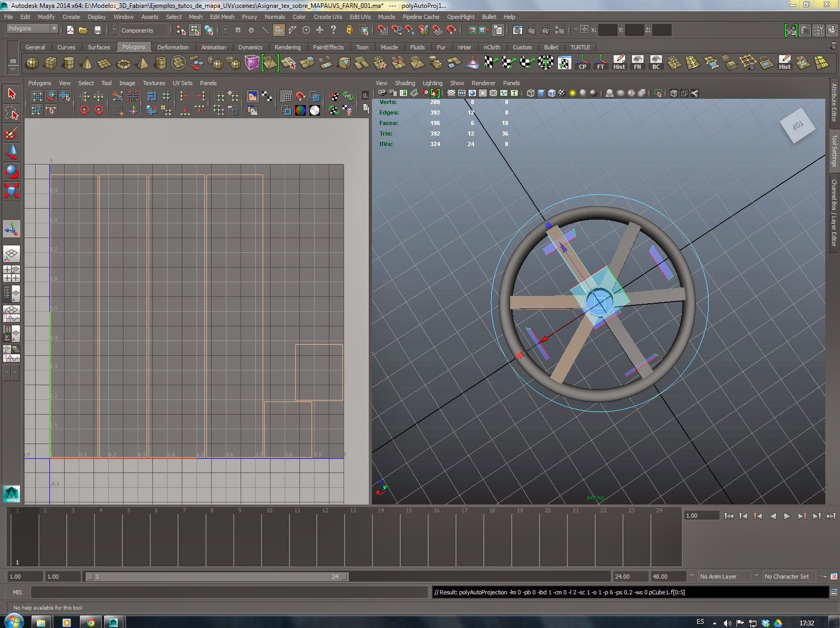Click the FT shelf icon
This screenshot has width=840, height=628.
[x=600, y=63]
